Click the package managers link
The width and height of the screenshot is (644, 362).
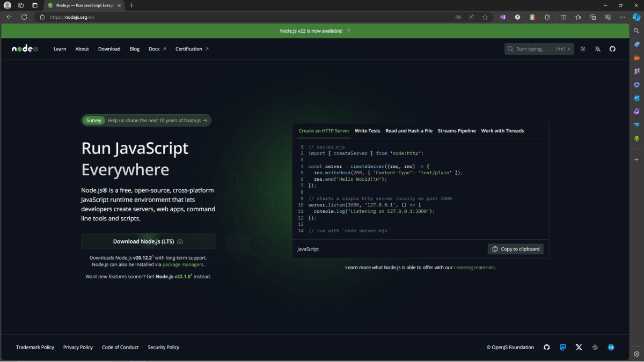tap(183, 264)
